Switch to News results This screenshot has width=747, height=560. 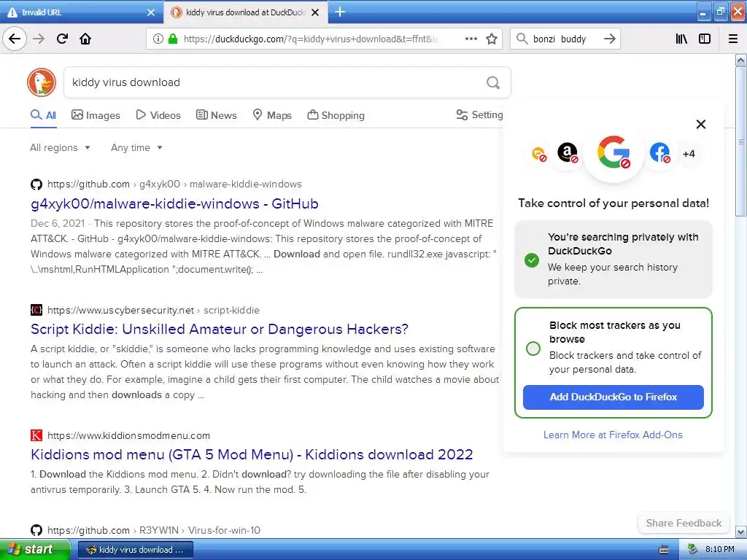click(216, 115)
